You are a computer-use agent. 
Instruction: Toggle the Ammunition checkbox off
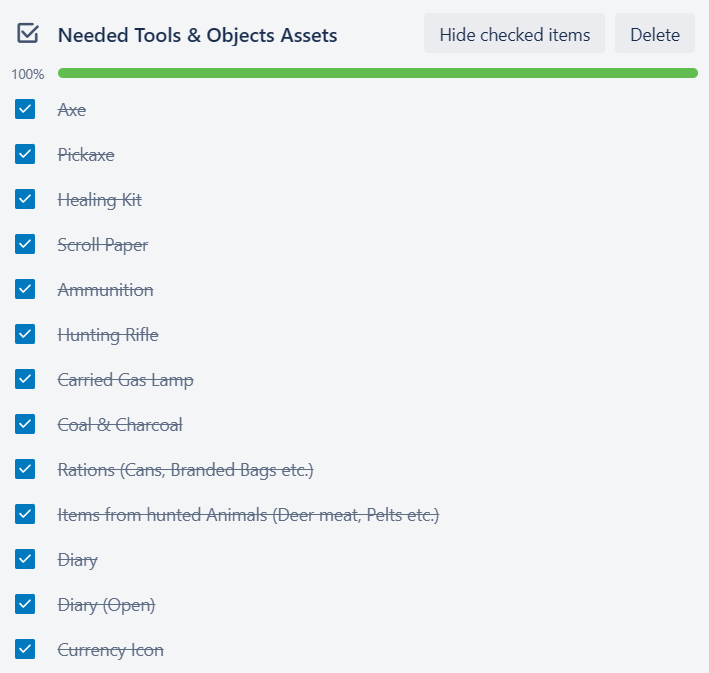25,289
